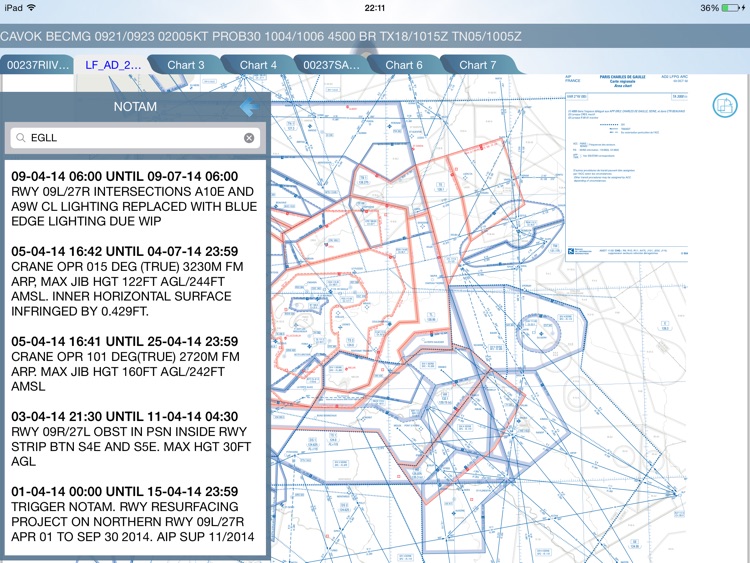
Task: Select the NOTAM dated 03-04-14 21:30
Action: [132, 439]
